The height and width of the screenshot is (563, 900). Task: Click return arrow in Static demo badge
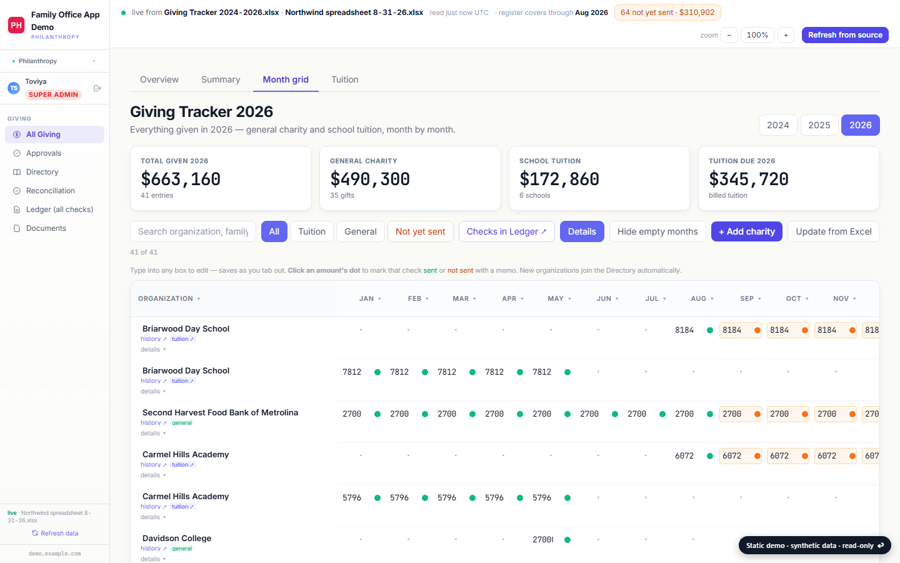(x=880, y=545)
